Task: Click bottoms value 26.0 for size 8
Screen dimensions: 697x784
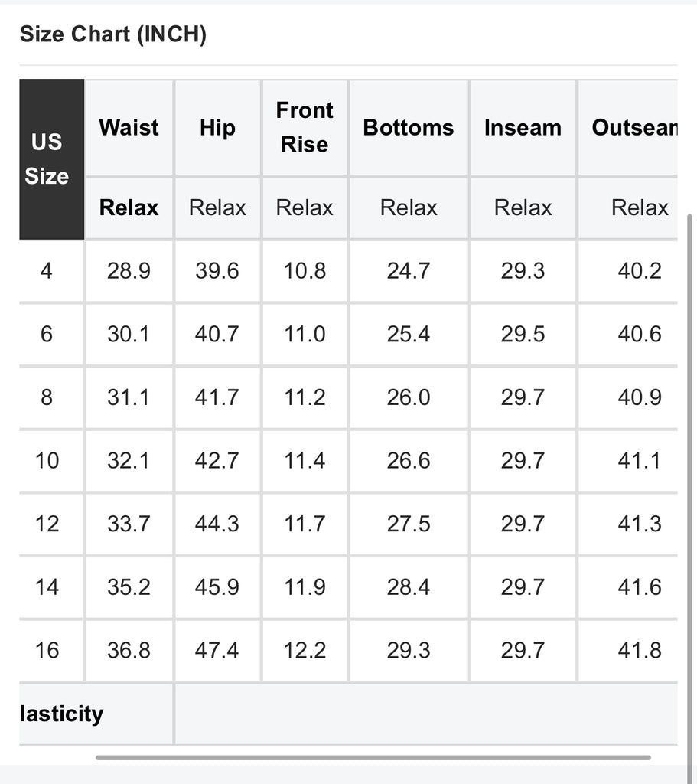Action: pyautogui.click(x=409, y=397)
